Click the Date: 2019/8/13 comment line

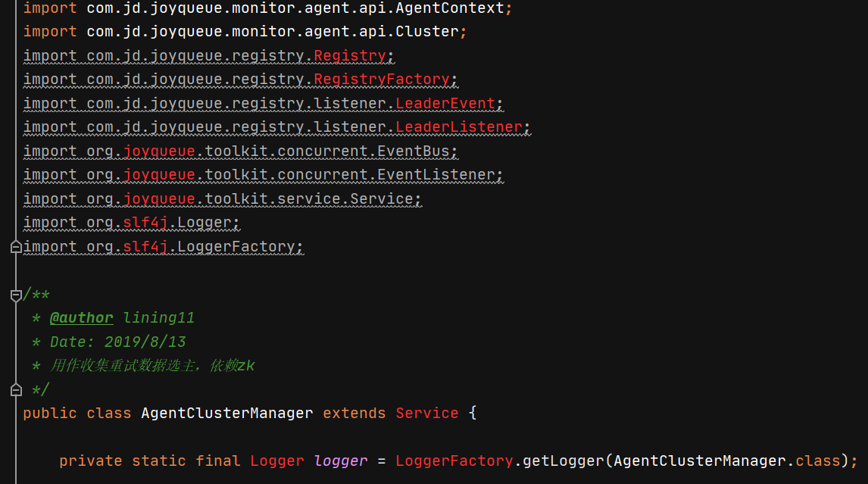click(117, 342)
